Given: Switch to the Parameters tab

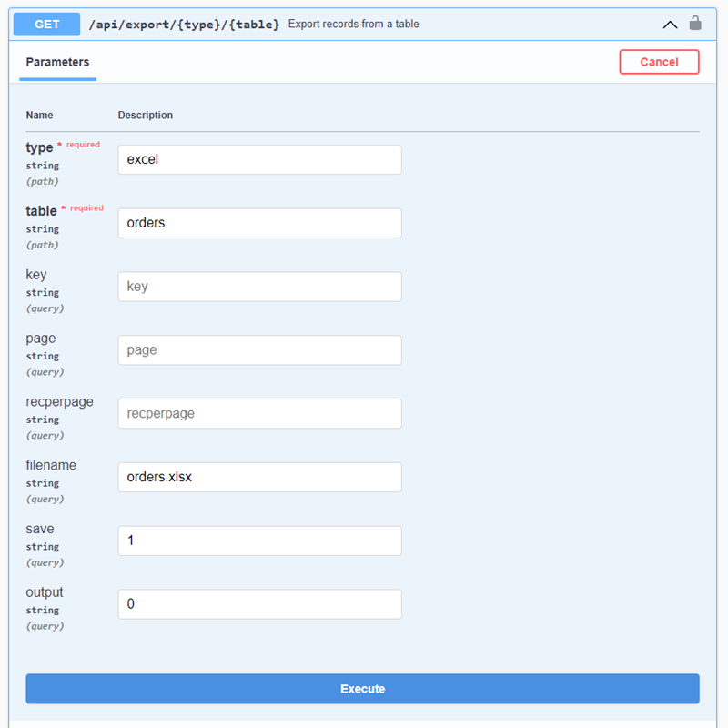Looking at the screenshot, I should tap(57, 62).
